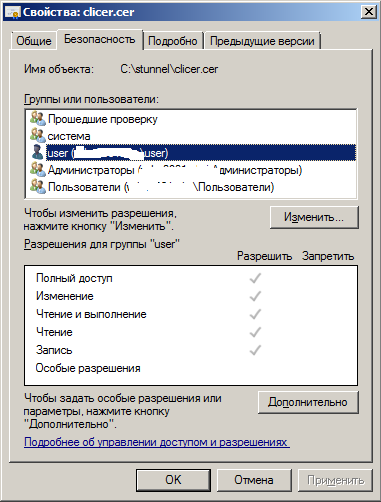381x502 pixels.
Task: Click the certificate icon in the title bar
Action: tap(13, 12)
